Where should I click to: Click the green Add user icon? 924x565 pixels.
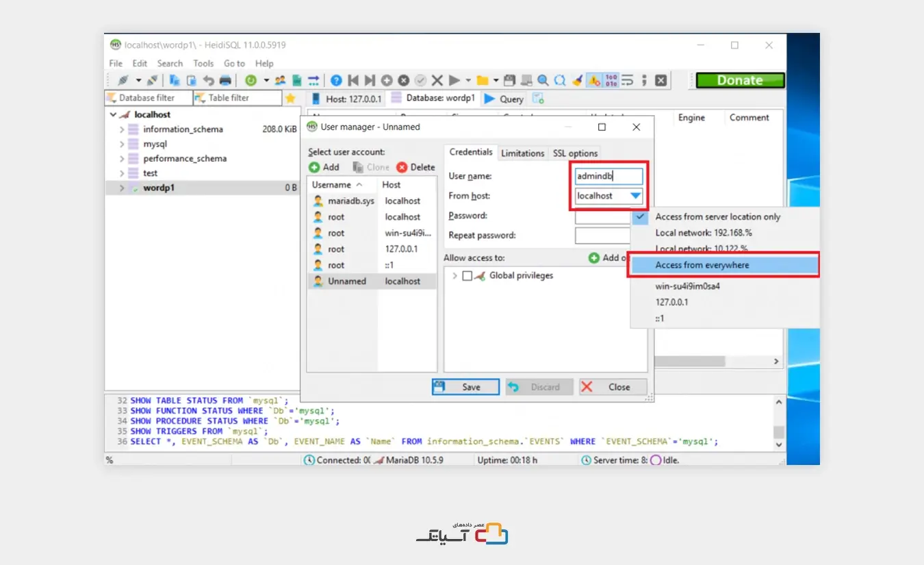(x=314, y=167)
